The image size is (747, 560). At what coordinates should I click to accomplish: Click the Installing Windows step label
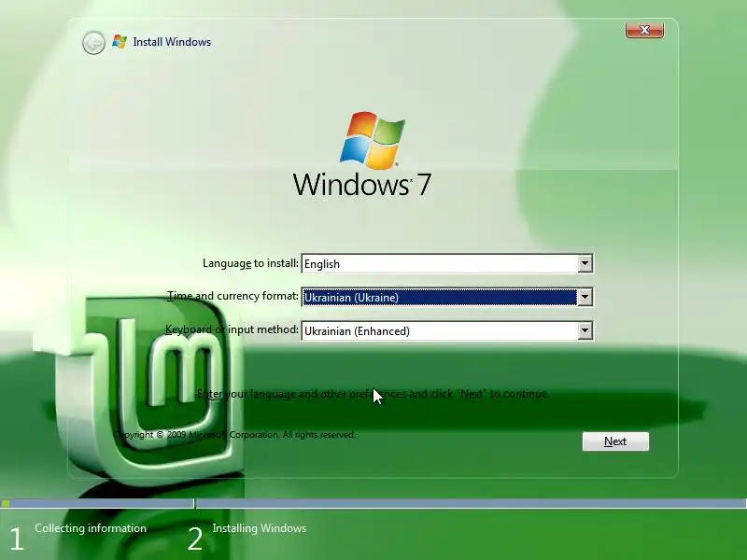point(260,528)
